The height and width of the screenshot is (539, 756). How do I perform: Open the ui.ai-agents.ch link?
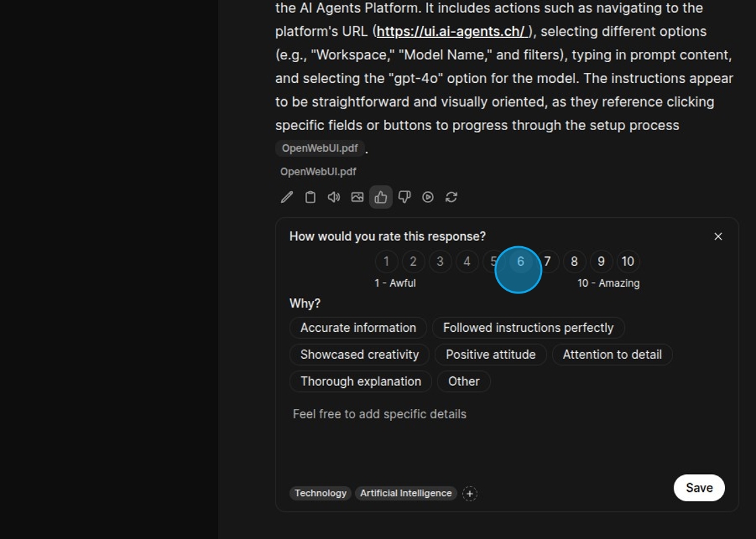pos(451,32)
